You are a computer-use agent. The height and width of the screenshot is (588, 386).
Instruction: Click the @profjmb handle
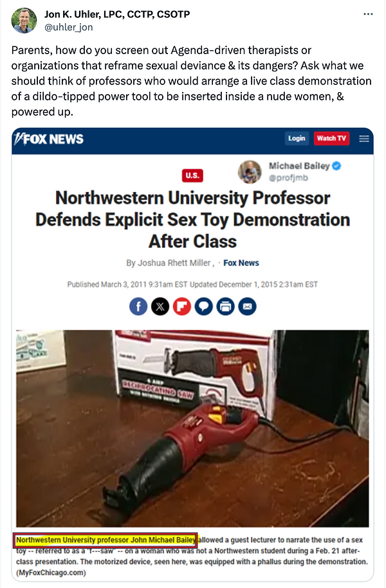(x=288, y=178)
